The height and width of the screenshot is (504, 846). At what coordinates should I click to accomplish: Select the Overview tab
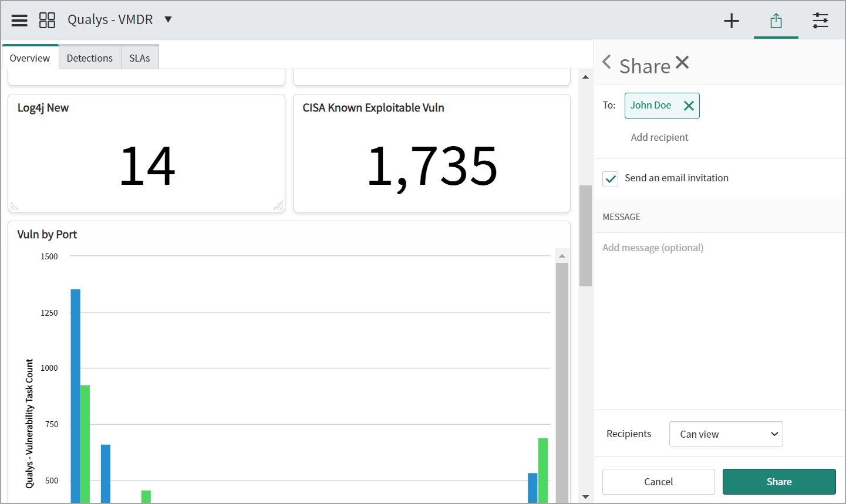click(30, 57)
